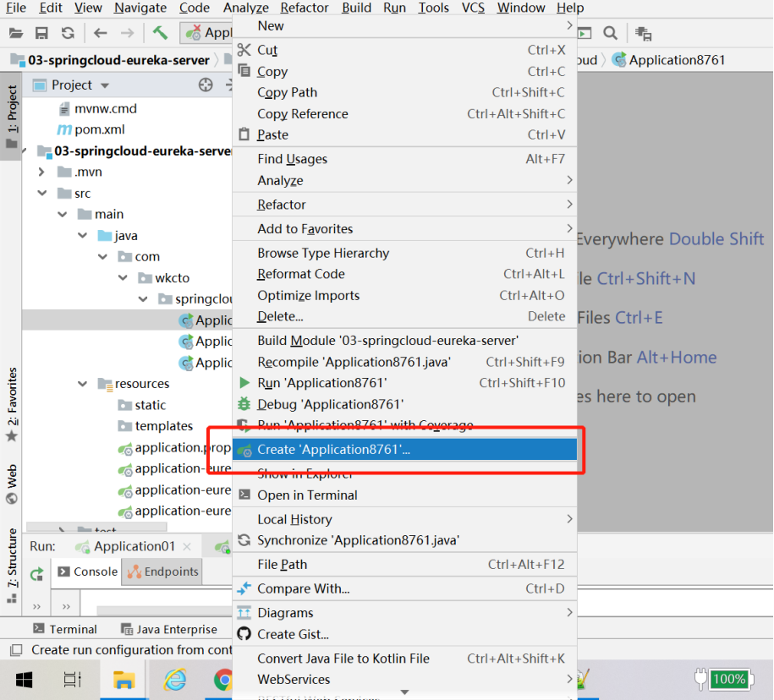Screen dimensions: 774x700
Task: Close the Application01 run tab
Action: point(187,547)
